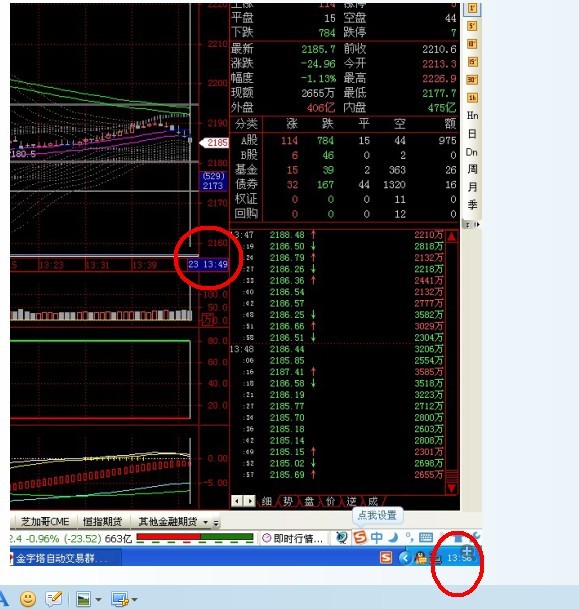Open the Sogou soft keyboard icon

pos(426,538)
